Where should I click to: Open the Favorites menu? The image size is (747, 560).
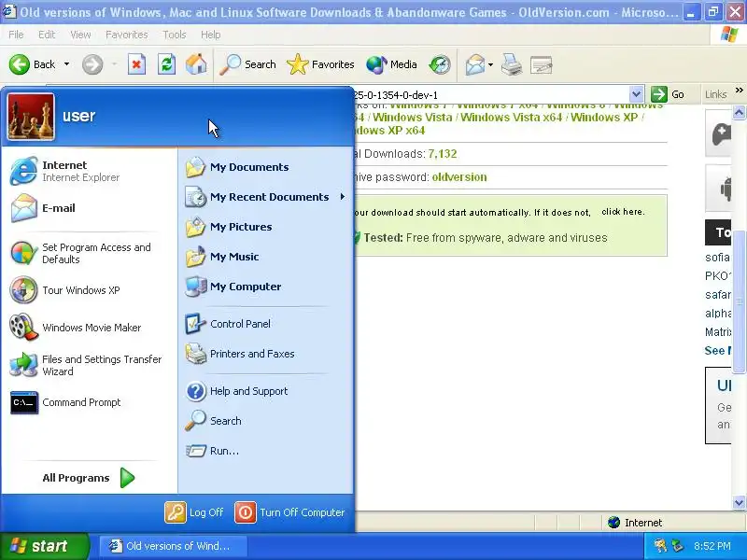127,35
